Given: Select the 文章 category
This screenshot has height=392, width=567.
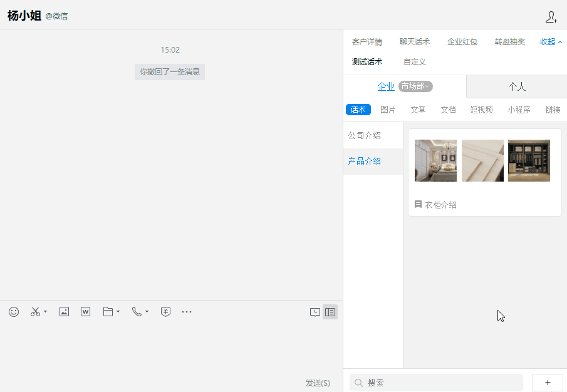Looking at the screenshot, I should (418, 110).
